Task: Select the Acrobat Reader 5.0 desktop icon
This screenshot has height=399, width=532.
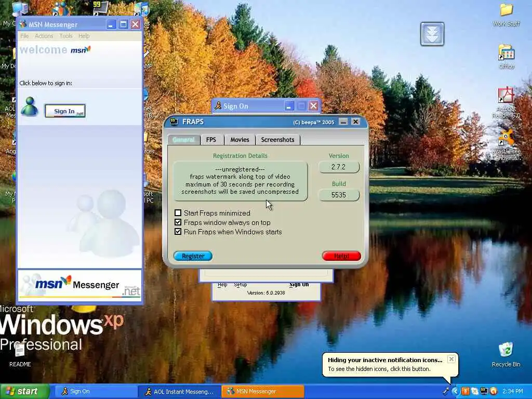Action: [x=506, y=103]
